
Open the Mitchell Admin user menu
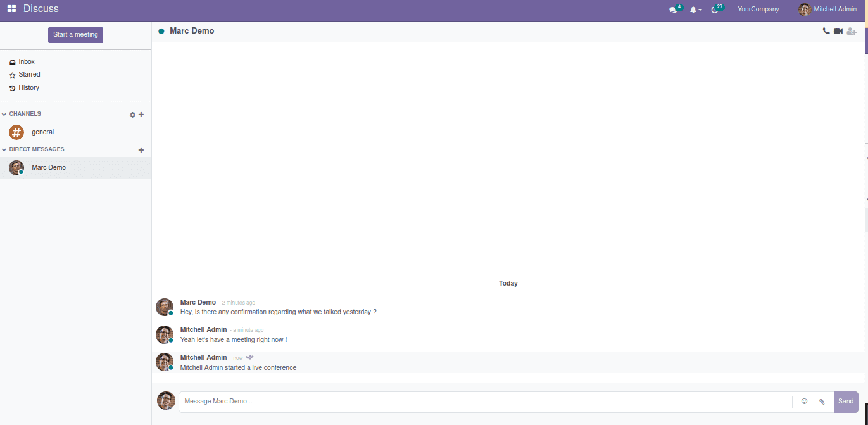coord(828,10)
